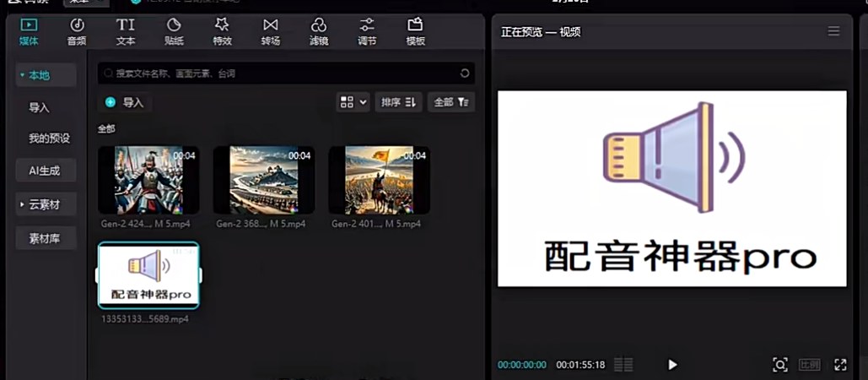Click the total duration 00:01:55:18
868x380 pixels.
(x=580, y=365)
